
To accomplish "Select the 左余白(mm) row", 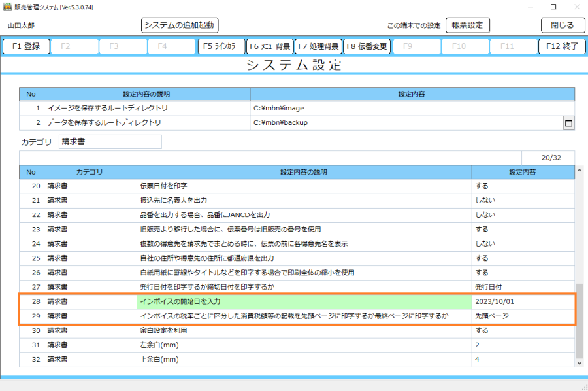I will coord(297,345).
